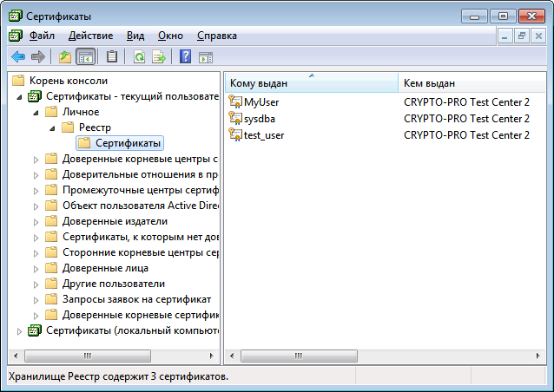
Task: Sort by Кем выдан column header
Action: (472, 83)
